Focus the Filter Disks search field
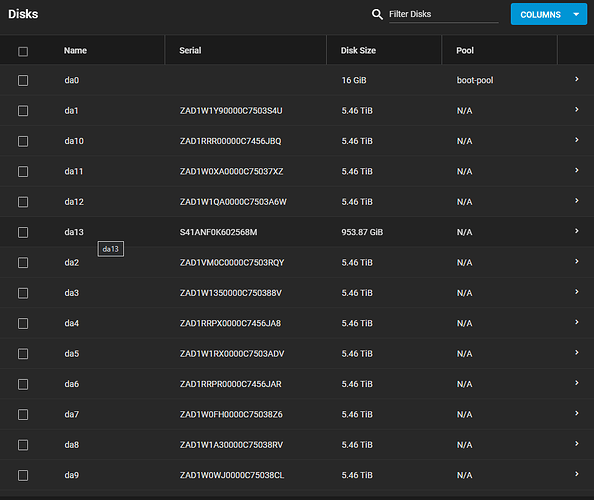Screen dimensions: 594x500 coord(444,14)
